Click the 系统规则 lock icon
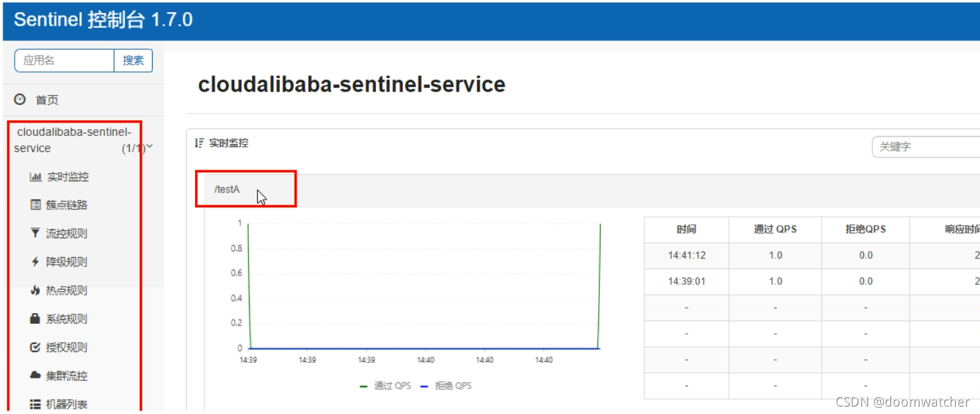Viewport: 980px width, 414px height. [x=36, y=319]
